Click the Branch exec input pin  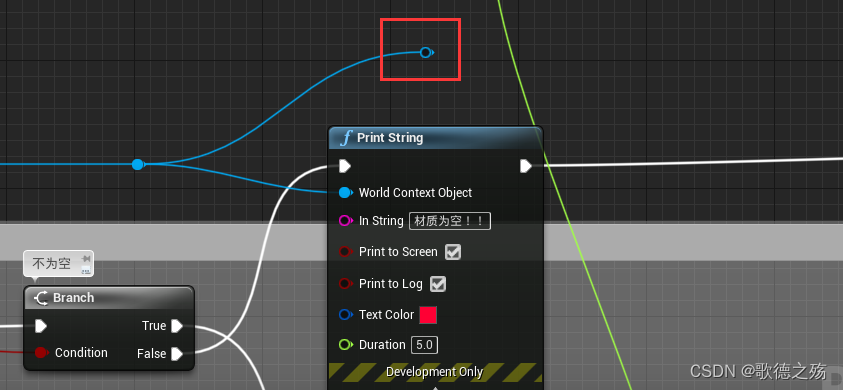coord(41,326)
